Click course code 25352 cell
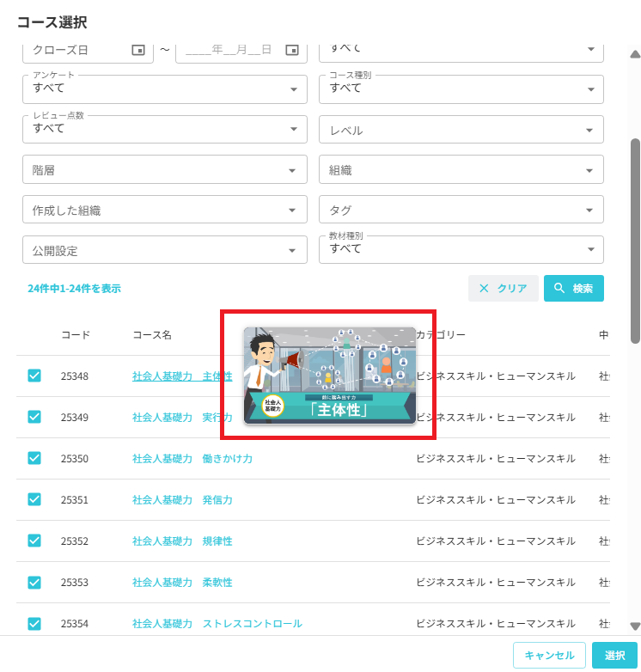The image size is (641, 672). coord(75,541)
